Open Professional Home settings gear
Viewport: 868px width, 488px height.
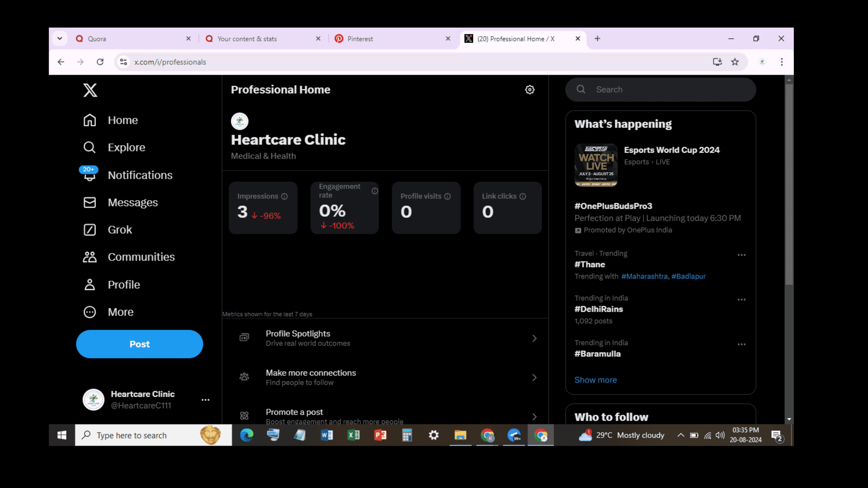[x=530, y=90]
